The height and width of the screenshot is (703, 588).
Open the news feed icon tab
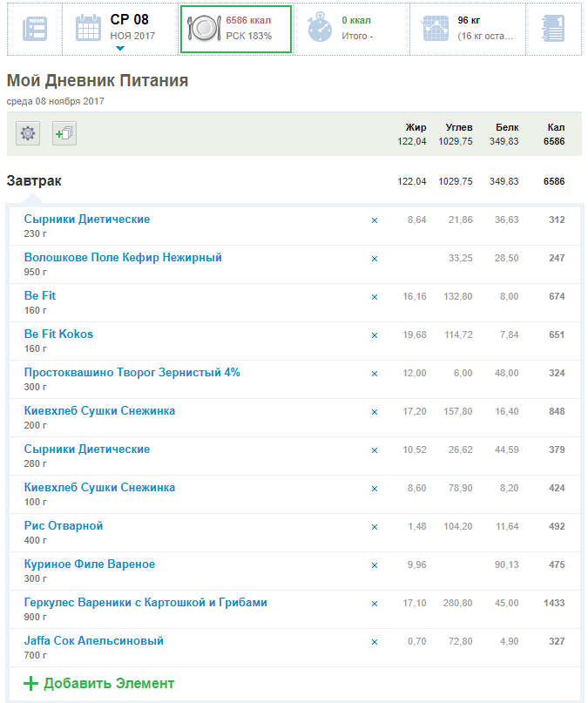[x=35, y=29]
